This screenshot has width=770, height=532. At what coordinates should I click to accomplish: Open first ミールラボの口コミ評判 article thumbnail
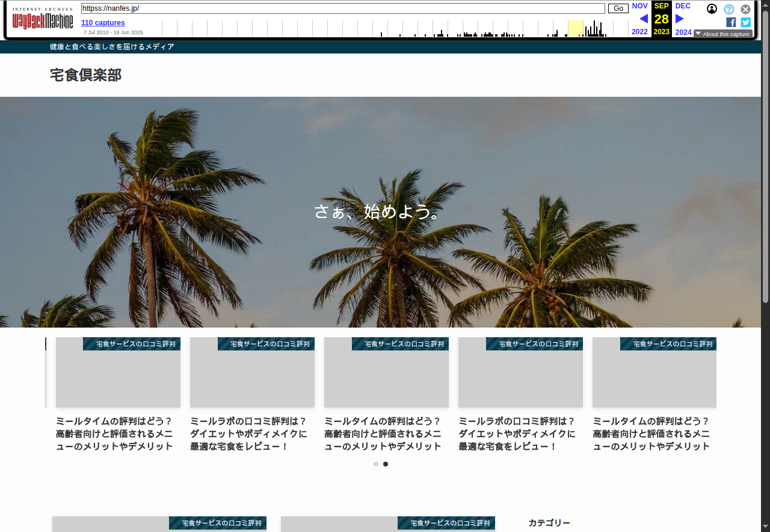coord(252,373)
